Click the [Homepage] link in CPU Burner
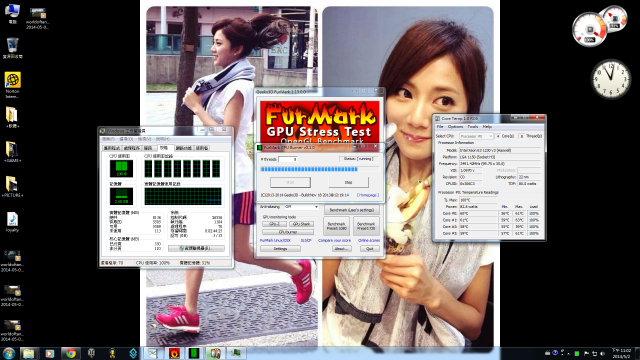Image resolution: width=640 pixels, height=360 pixels. point(368,195)
